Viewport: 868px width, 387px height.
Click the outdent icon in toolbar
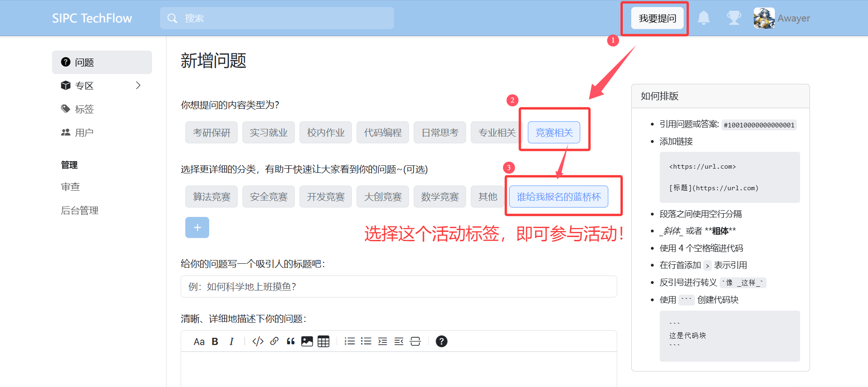pos(399,341)
